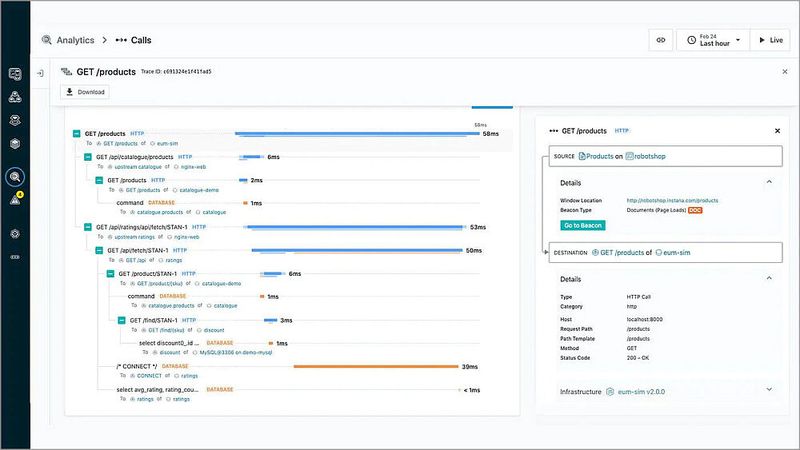The image size is (800, 450).
Task: Close the GET /products detail side panel
Action: pos(777,131)
